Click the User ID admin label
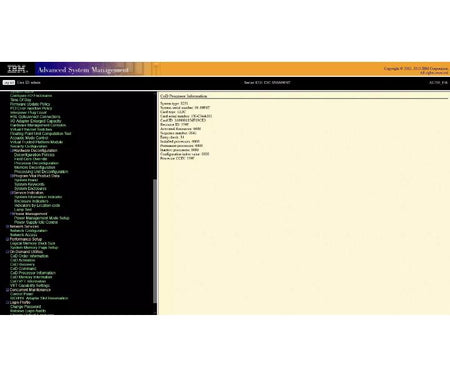Image resolution: width=450 pixels, height=375 pixels. 29,83
